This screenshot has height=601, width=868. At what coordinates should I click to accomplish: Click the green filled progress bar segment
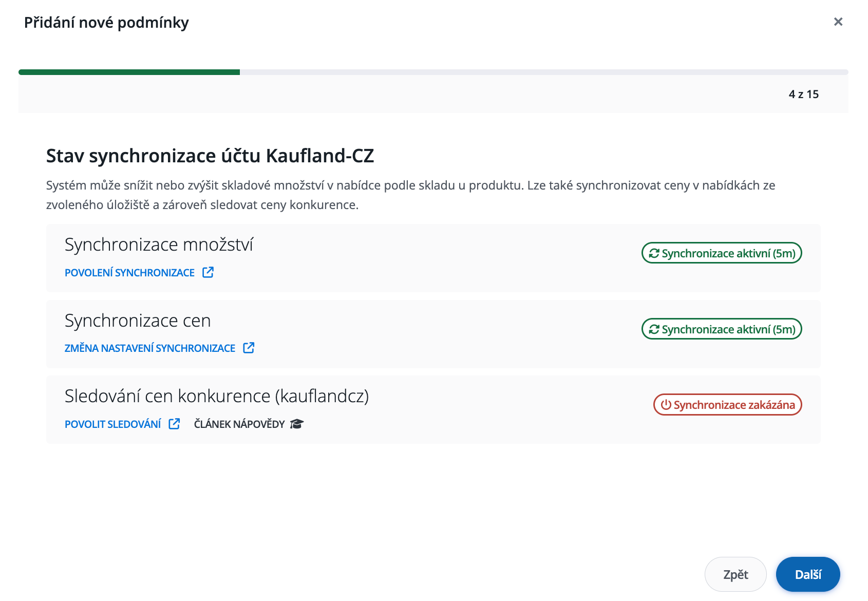(129, 72)
